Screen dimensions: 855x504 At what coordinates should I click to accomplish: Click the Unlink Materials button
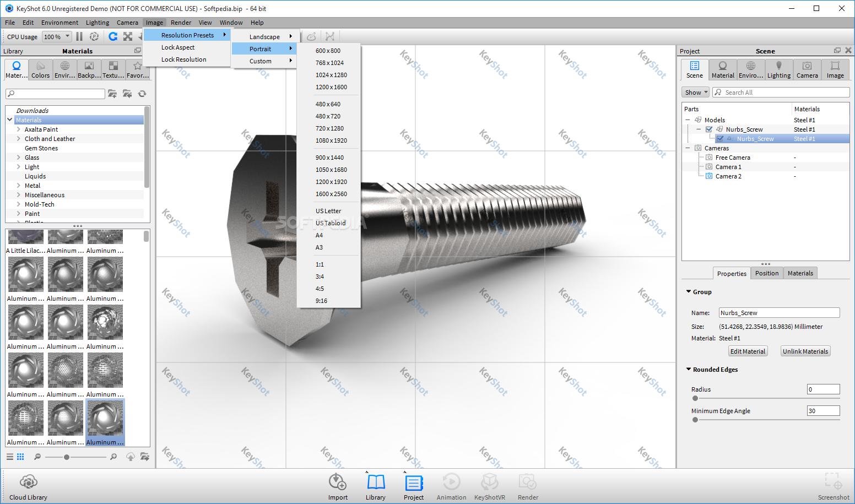pyautogui.click(x=805, y=351)
